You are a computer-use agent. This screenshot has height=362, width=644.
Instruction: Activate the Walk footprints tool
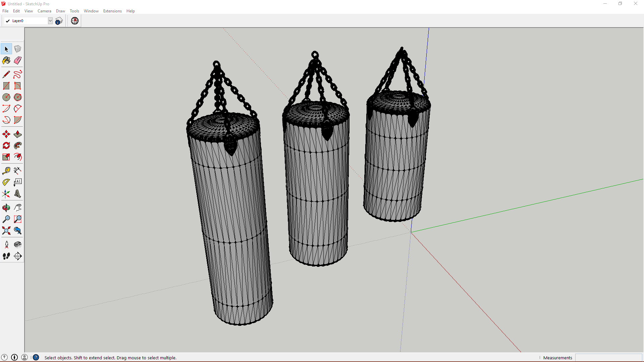pos(6,256)
